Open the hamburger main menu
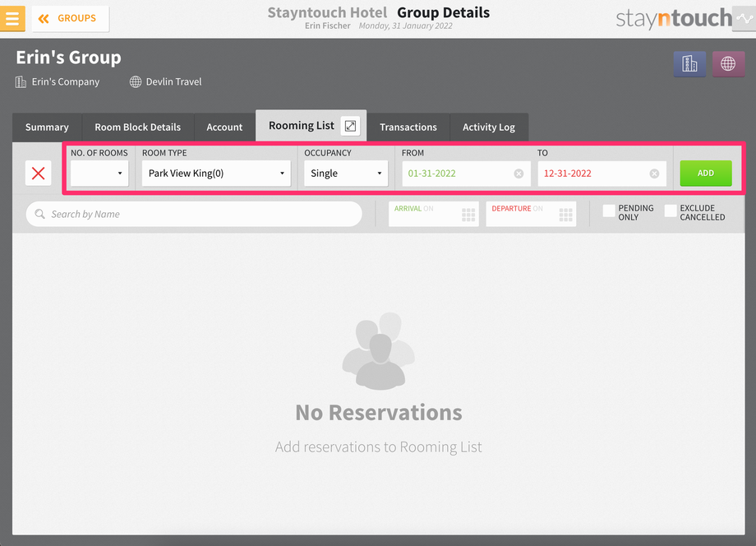 (12, 18)
